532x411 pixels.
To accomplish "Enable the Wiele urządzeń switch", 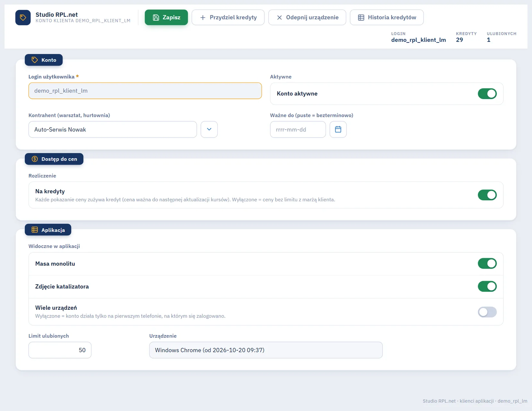I will point(487,312).
